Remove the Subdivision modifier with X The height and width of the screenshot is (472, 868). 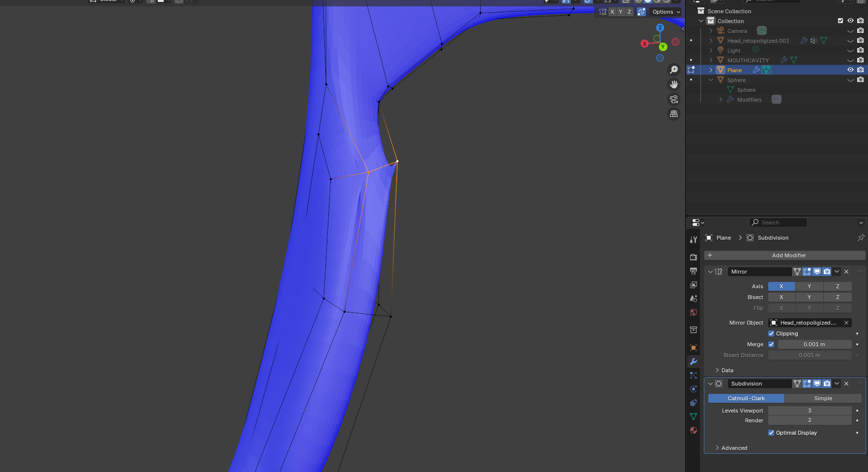(x=846, y=384)
